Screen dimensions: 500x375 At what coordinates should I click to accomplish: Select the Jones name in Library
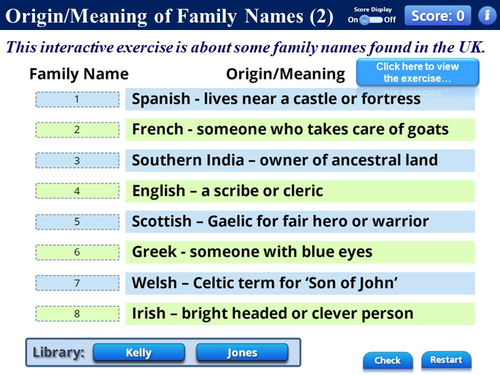242,353
